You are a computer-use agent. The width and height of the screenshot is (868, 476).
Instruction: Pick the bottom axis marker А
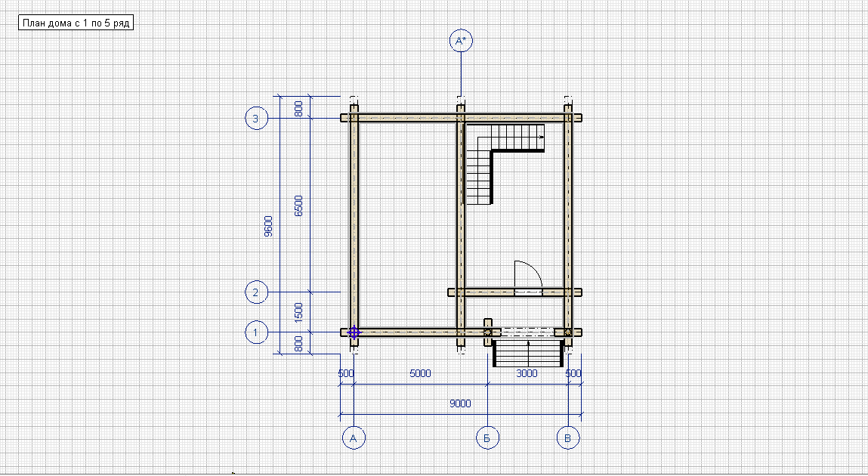click(x=353, y=437)
